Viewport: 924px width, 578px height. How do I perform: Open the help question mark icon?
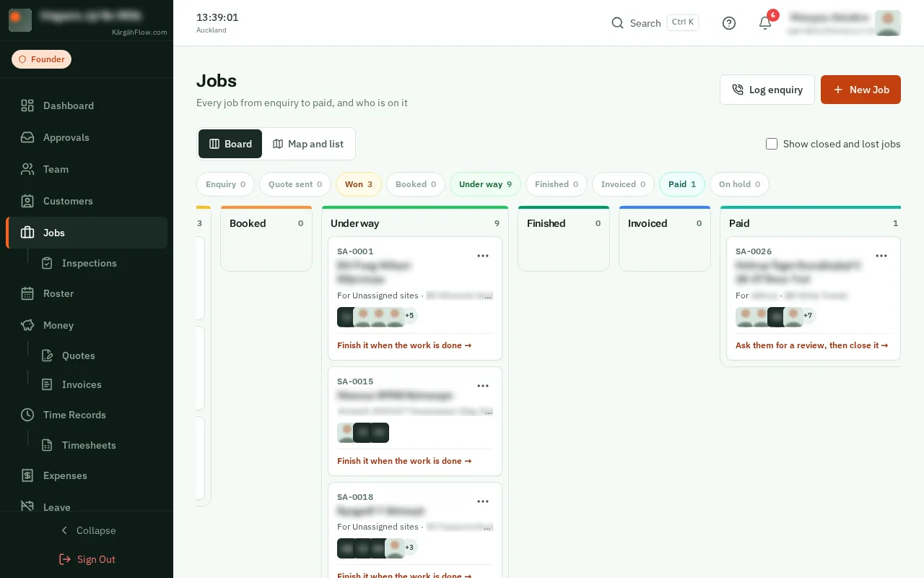coord(729,23)
